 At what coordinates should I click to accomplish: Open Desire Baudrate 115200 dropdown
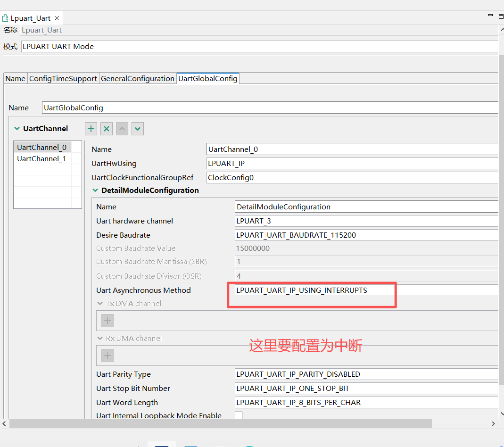point(366,235)
